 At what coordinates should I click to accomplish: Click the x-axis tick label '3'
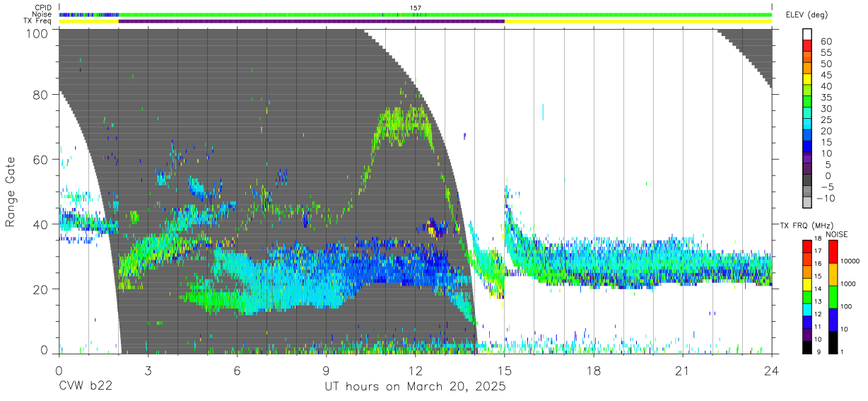click(x=148, y=371)
